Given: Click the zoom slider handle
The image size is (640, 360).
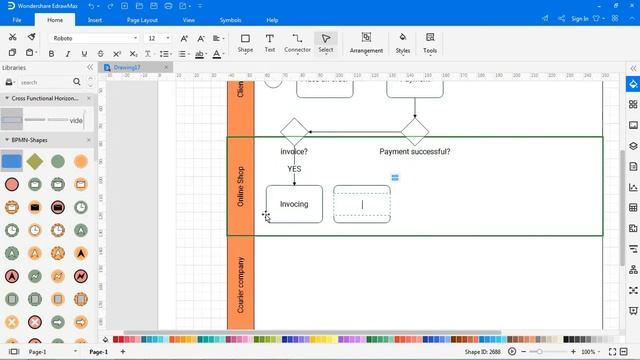Looking at the screenshot, I should [x=539, y=351].
